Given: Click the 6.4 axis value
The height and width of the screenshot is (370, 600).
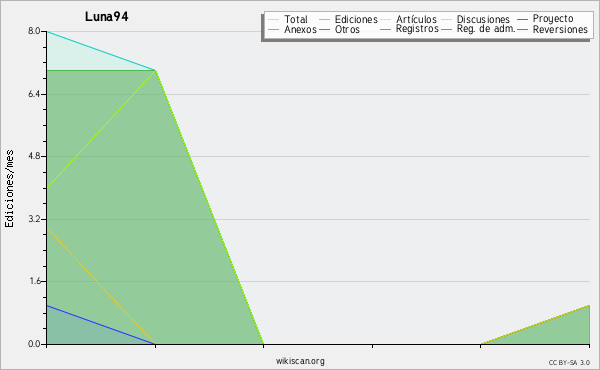Looking at the screenshot, I should pyautogui.click(x=34, y=94).
